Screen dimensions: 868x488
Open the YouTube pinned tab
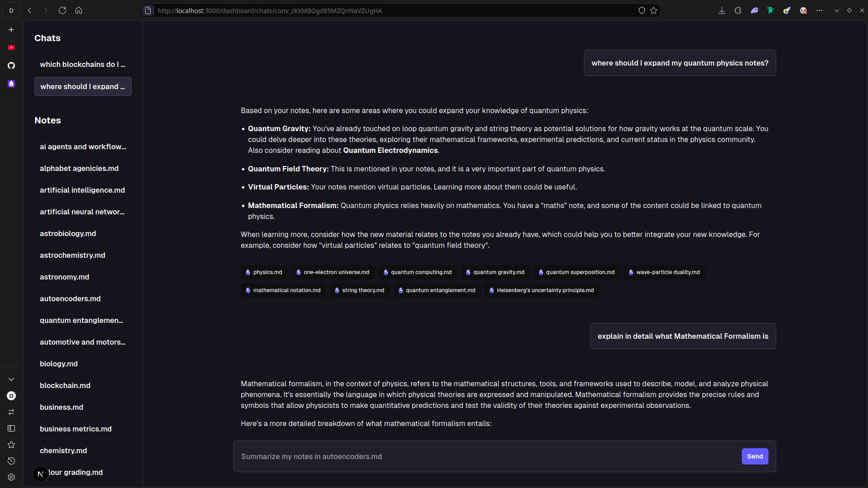point(11,47)
